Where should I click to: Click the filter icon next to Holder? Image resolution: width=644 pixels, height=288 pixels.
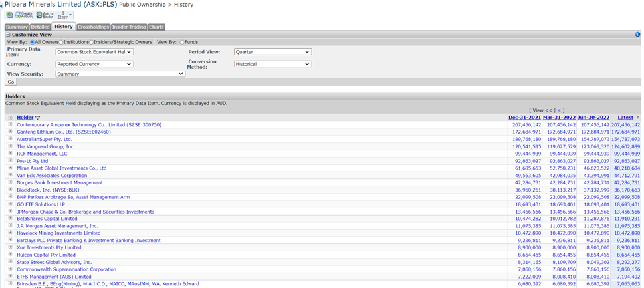pyautogui.click(x=37, y=118)
